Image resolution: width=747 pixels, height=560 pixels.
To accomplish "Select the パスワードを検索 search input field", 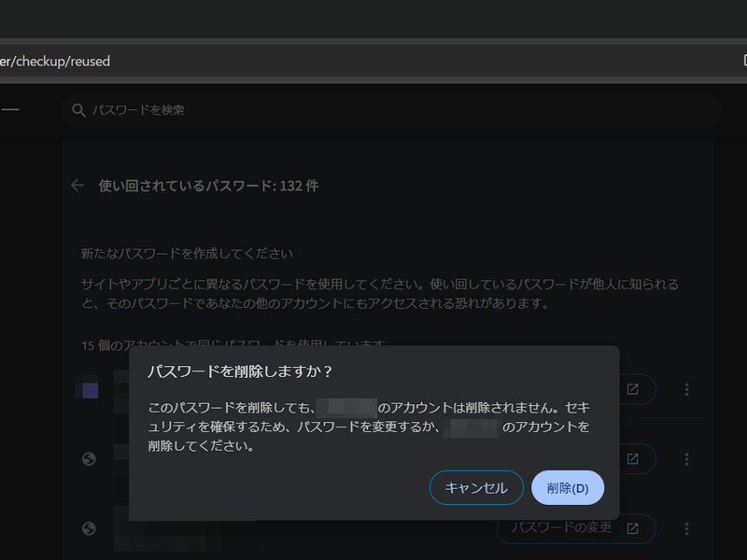I will pyautogui.click(x=280, y=110).
